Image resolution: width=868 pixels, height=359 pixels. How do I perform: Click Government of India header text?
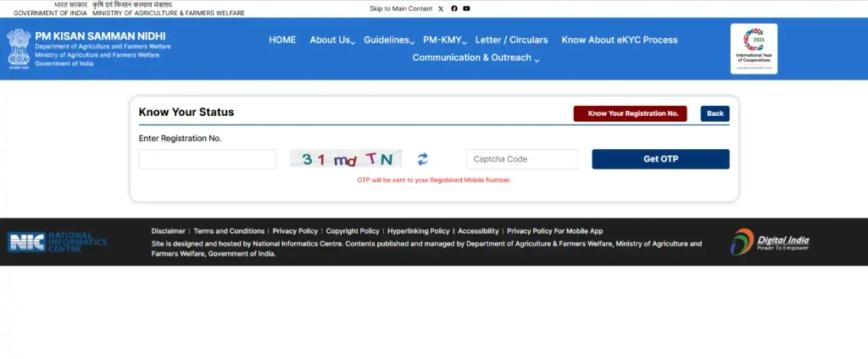tap(50, 13)
